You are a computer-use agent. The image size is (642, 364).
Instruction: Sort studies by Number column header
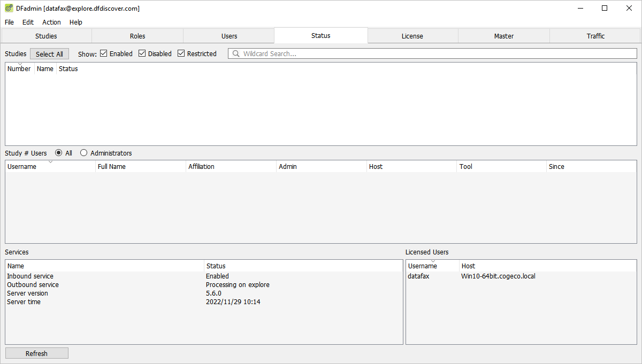click(x=20, y=68)
